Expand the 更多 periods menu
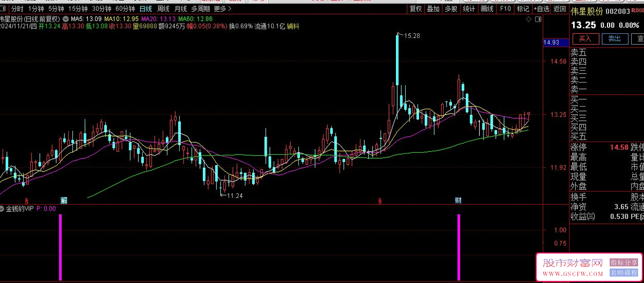The height and width of the screenshot is (283, 644). (x=223, y=9)
